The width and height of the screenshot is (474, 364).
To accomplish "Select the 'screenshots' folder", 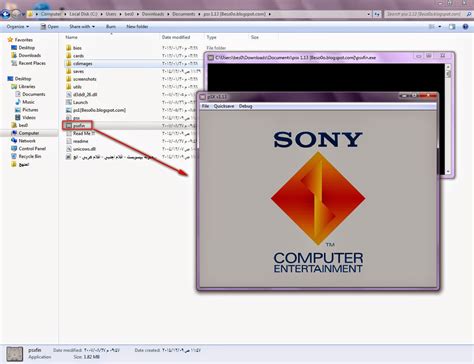I will pyautogui.click(x=81, y=79).
